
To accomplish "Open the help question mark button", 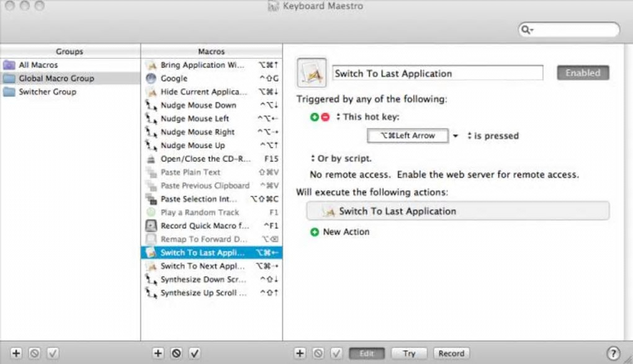I will (x=613, y=353).
